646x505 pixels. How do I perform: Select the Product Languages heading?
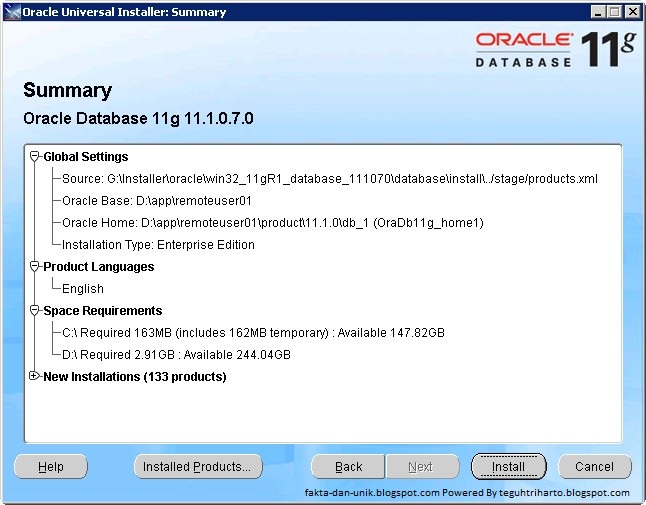click(99, 267)
